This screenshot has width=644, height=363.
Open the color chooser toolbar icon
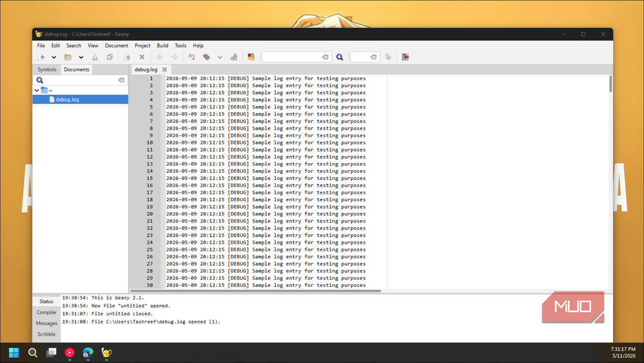point(251,57)
